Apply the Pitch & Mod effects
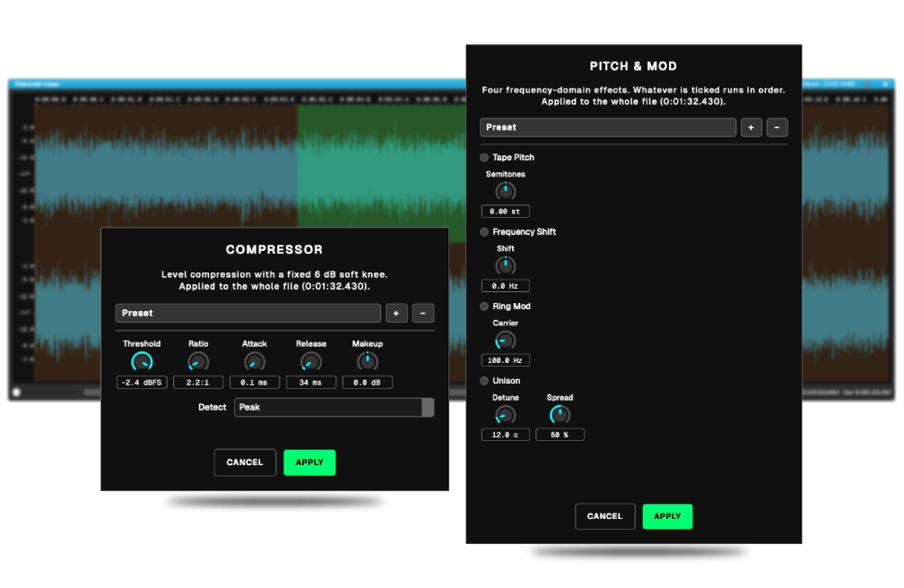This screenshot has height=588, width=904. pos(667,516)
